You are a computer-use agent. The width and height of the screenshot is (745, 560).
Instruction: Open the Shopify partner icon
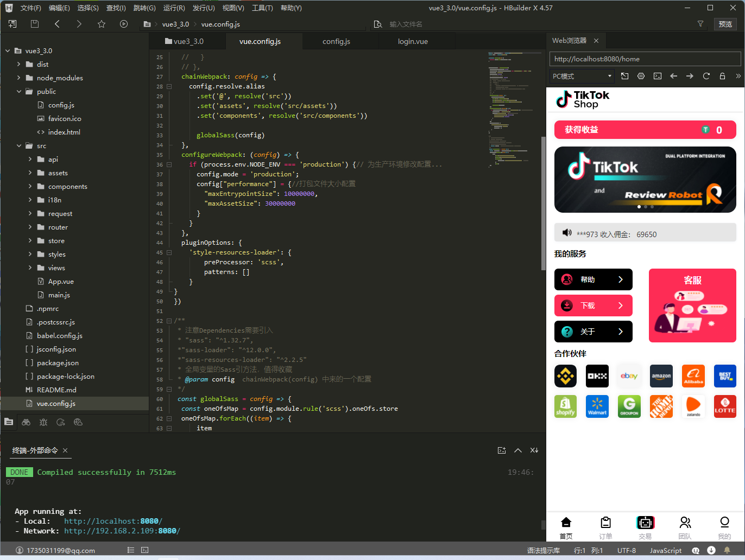click(x=565, y=406)
